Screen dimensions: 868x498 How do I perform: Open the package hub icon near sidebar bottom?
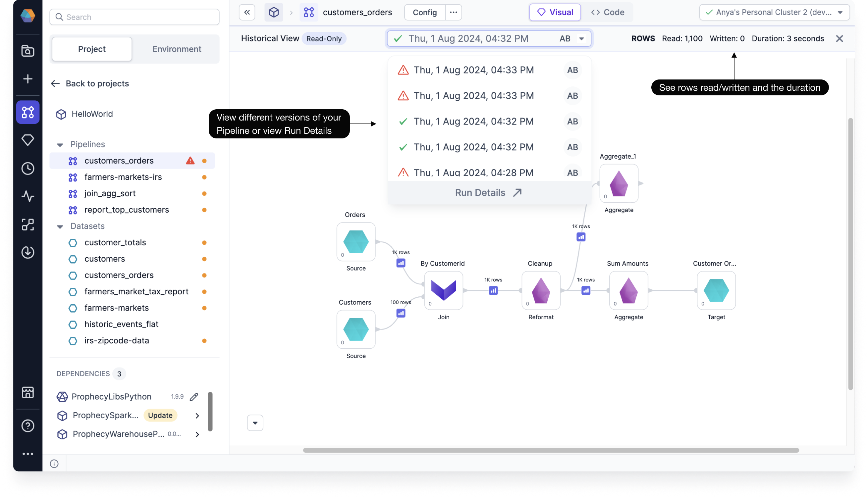(28, 392)
